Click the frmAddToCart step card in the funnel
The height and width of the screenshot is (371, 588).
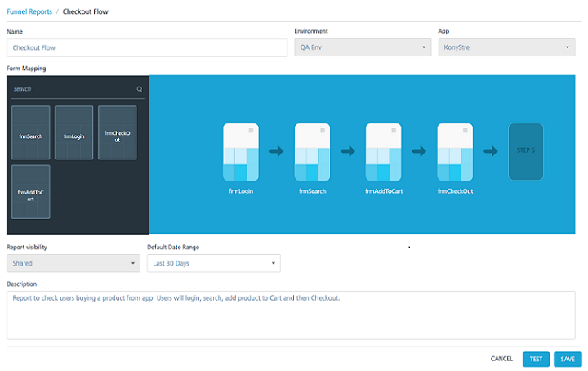coord(384,152)
